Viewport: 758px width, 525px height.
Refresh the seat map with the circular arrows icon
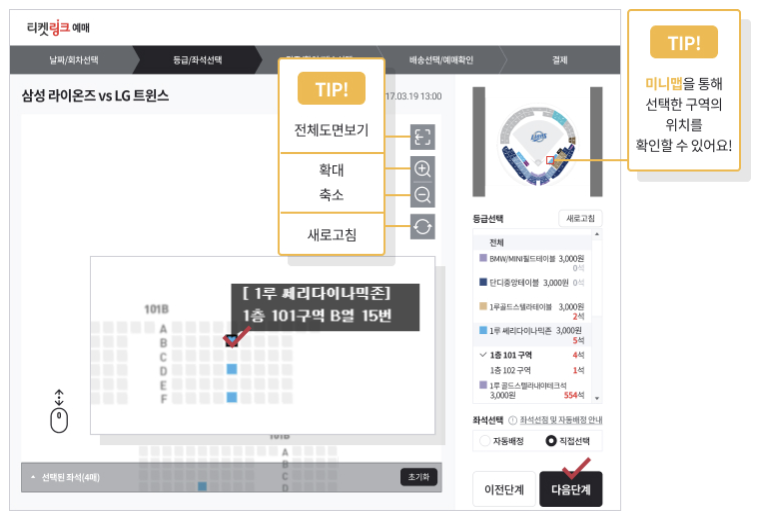(423, 227)
